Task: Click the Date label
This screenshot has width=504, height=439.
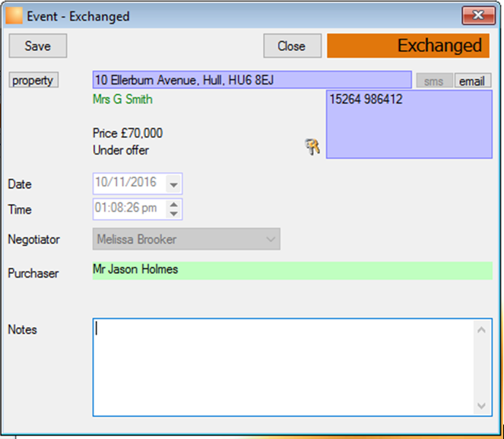Action: pyautogui.click(x=20, y=184)
